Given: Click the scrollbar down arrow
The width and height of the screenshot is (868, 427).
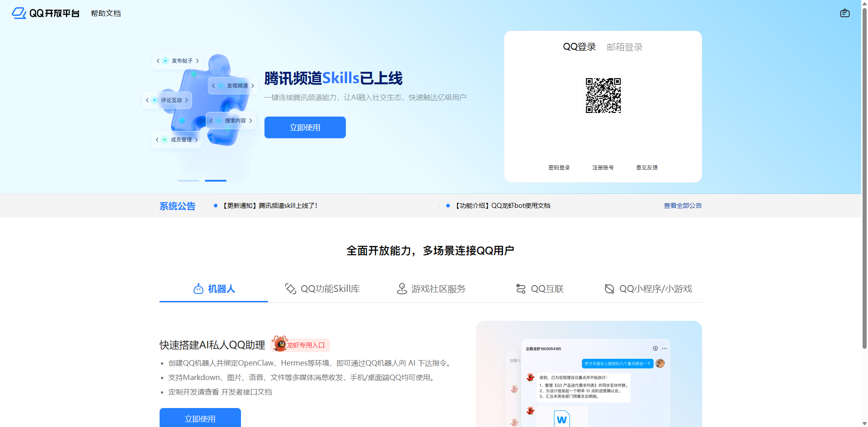Looking at the screenshot, I should point(864,423).
